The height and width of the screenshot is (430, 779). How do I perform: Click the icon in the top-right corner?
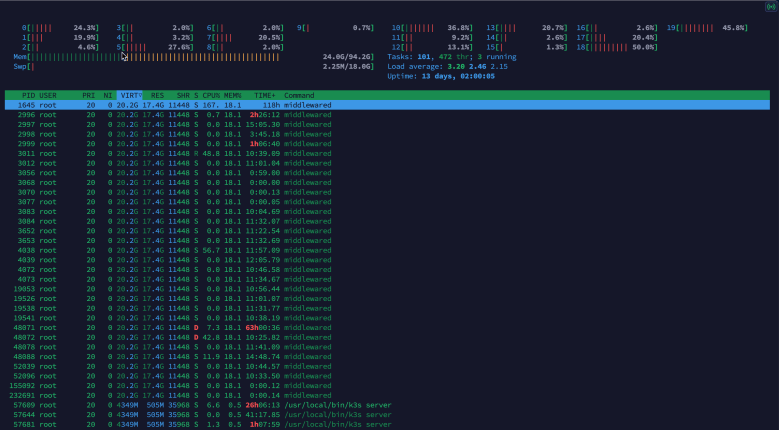tap(765, 6)
